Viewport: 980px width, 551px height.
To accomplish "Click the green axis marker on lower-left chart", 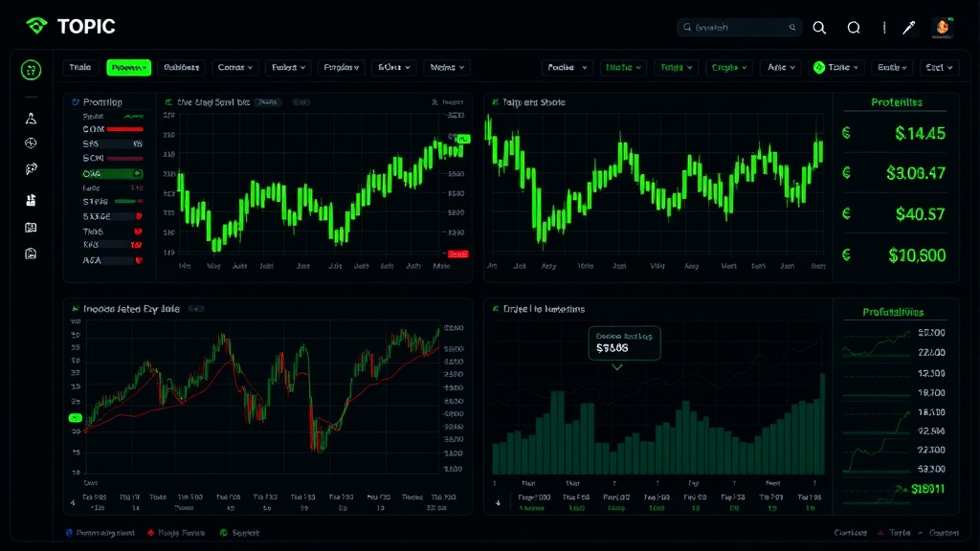I will (75, 418).
